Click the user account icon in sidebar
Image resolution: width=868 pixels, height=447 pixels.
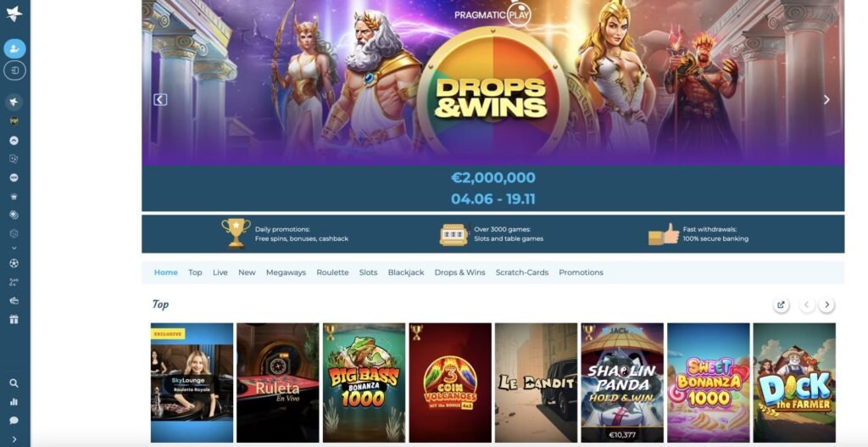[14, 48]
